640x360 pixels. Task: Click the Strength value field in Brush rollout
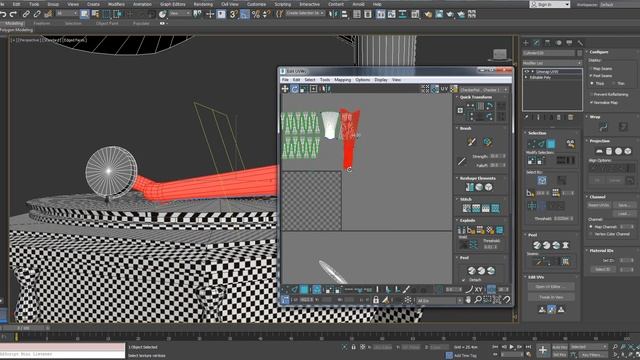click(498, 156)
